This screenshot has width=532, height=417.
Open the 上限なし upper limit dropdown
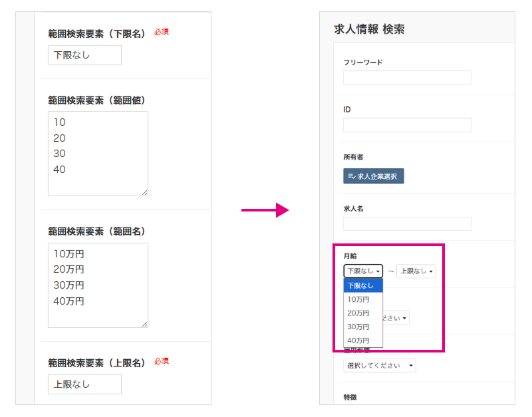pyautogui.click(x=416, y=271)
